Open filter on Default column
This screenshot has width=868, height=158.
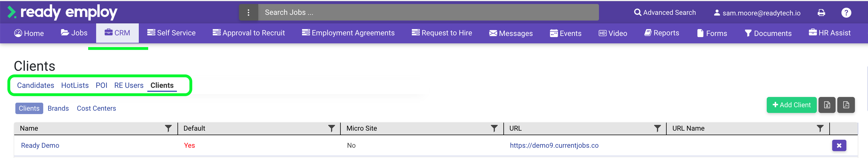332,128
